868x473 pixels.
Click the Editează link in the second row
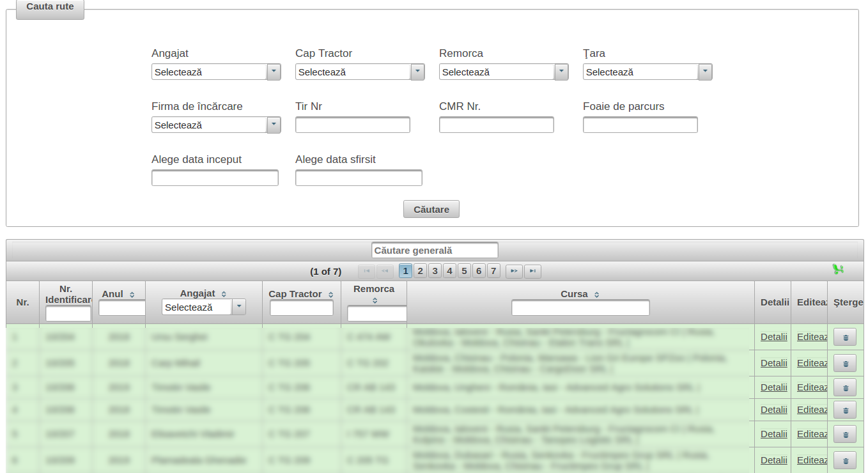pyautogui.click(x=812, y=363)
